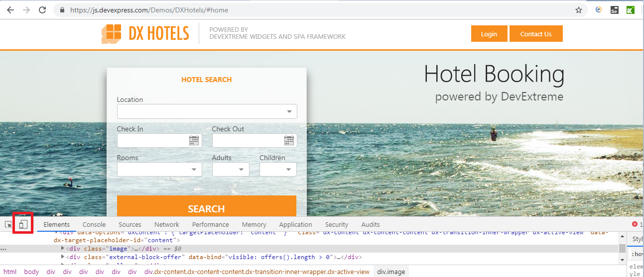Click the browser address bar URL
644x277 pixels.
pos(149,10)
